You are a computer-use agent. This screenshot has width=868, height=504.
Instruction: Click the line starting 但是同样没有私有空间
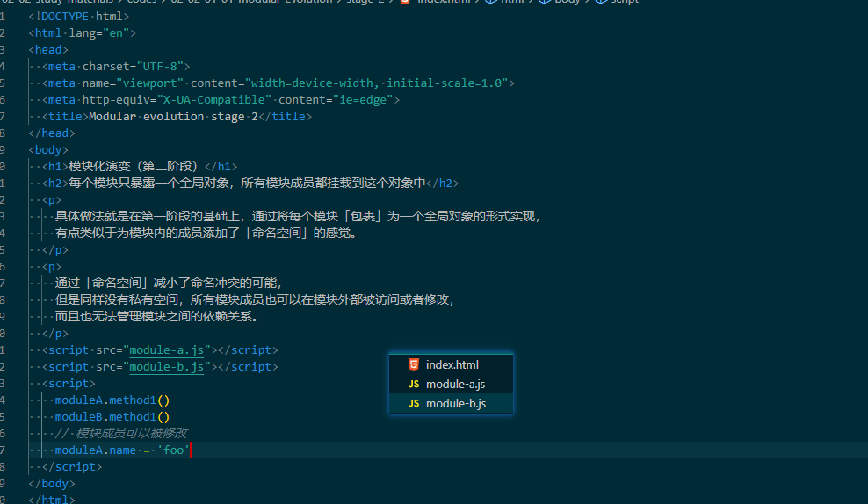pyautogui.click(x=255, y=300)
